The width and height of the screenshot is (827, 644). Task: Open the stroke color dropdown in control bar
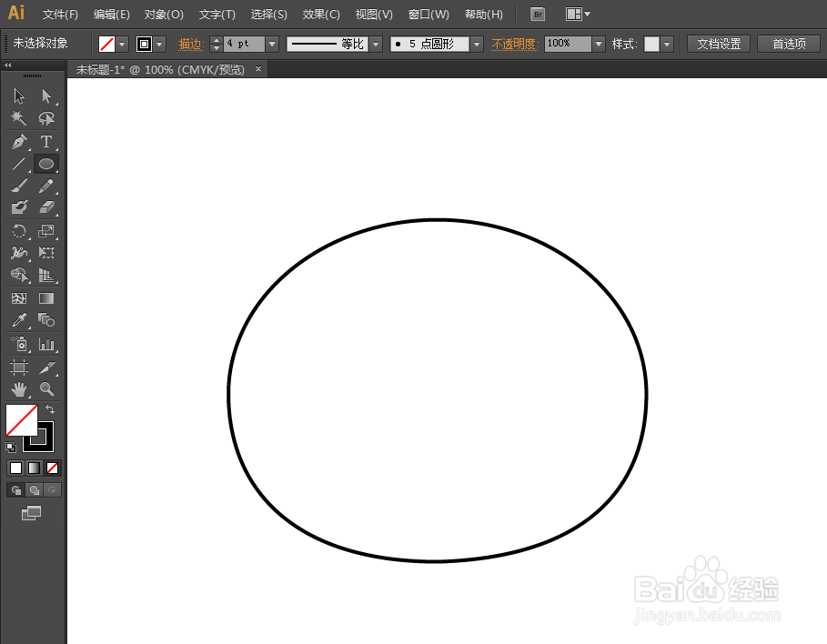pos(159,44)
